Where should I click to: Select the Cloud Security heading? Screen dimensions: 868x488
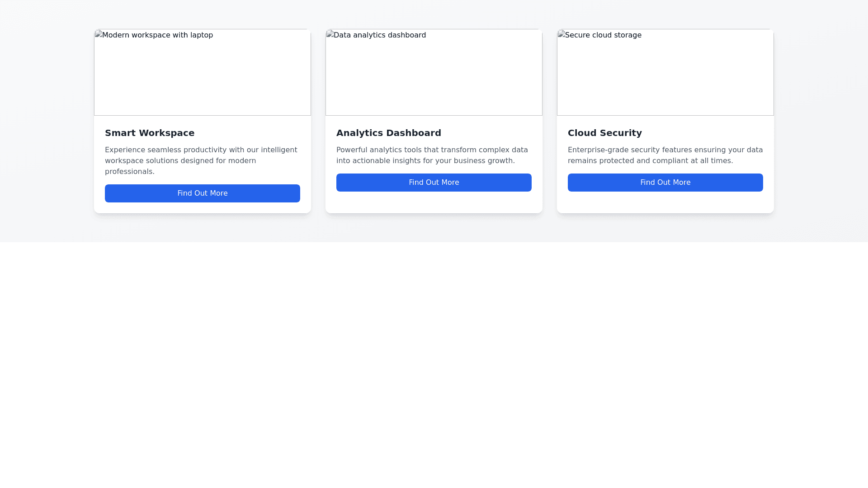click(x=604, y=133)
